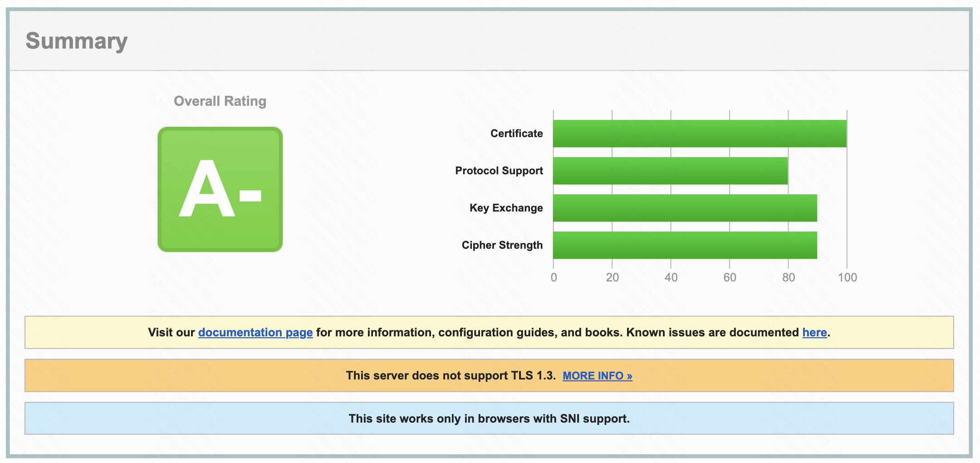Click the 'Known issues are documented' text

click(x=712, y=332)
